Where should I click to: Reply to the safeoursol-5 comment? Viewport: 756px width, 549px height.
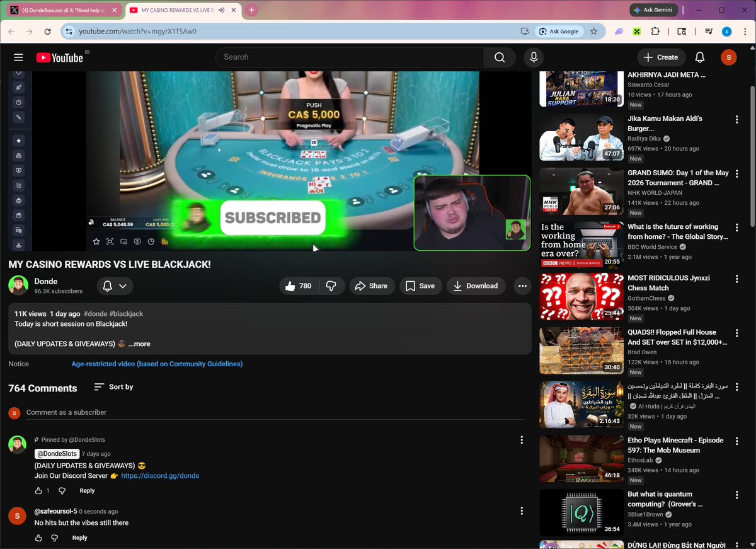click(79, 538)
